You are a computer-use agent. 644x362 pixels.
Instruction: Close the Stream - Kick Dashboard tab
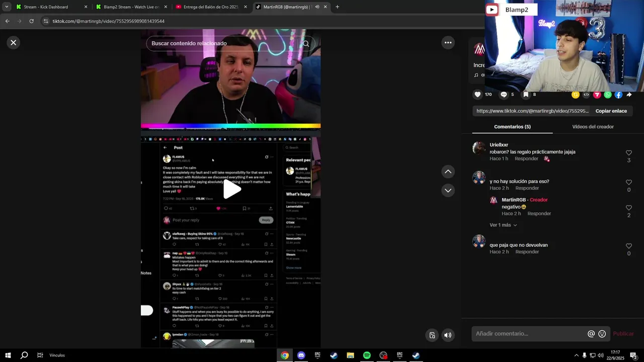[x=86, y=7]
